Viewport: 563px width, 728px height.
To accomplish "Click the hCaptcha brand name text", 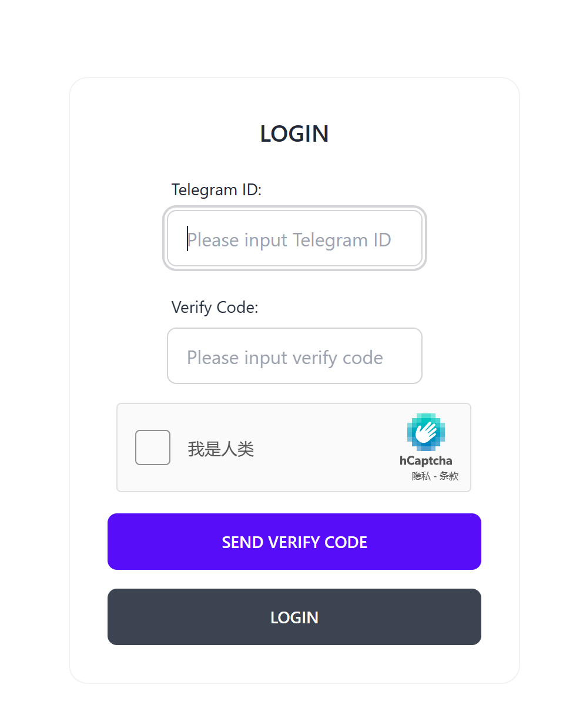I will (x=425, y=460).
